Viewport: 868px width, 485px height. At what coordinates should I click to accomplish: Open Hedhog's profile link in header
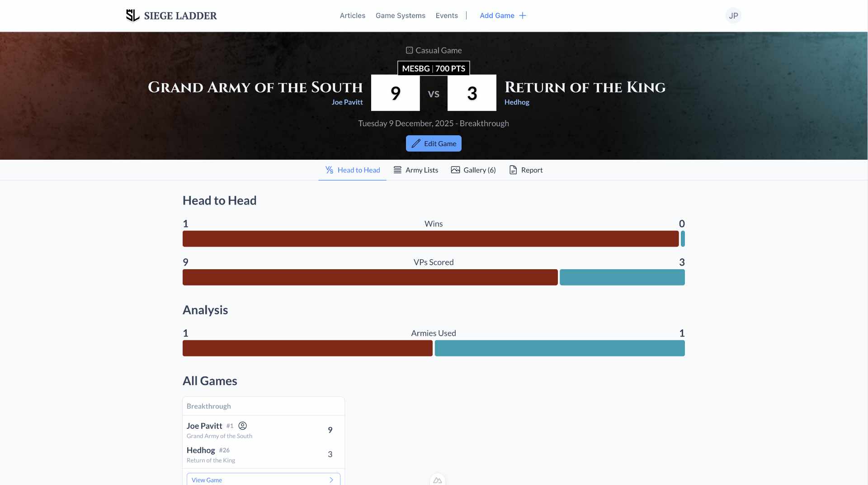pyautogui.click(x=517, y=102)
